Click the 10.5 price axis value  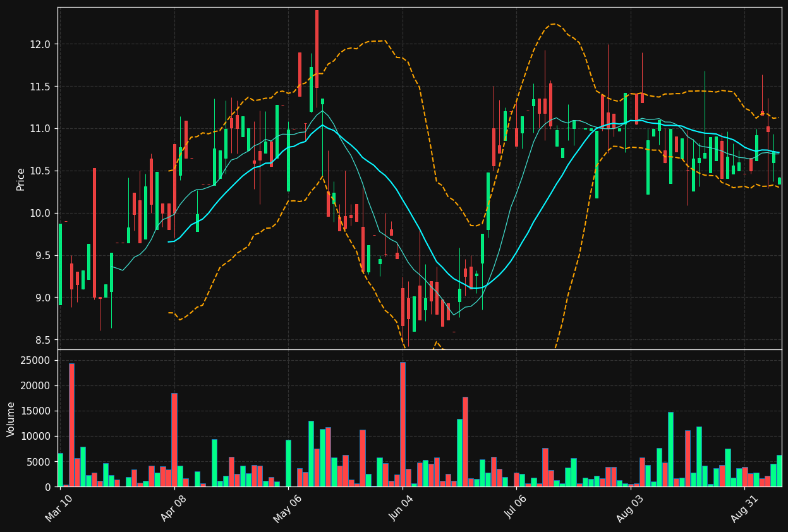click(42, 171)
